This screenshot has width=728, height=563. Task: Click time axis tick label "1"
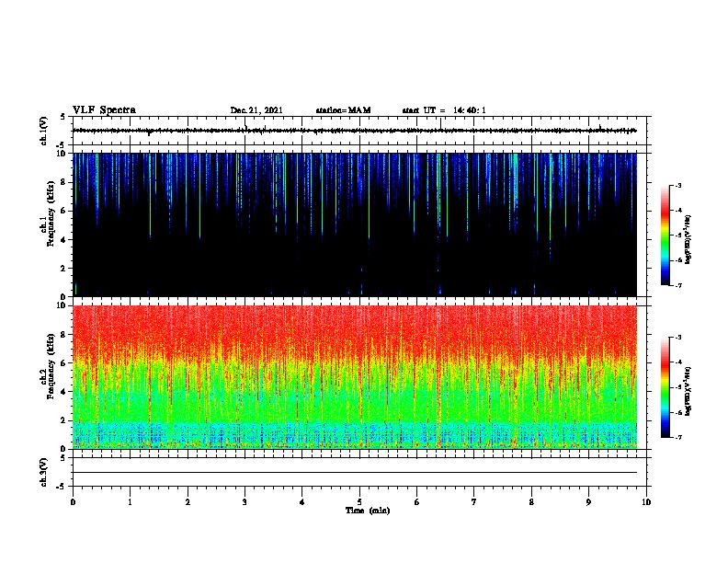(x=130, y=501)
